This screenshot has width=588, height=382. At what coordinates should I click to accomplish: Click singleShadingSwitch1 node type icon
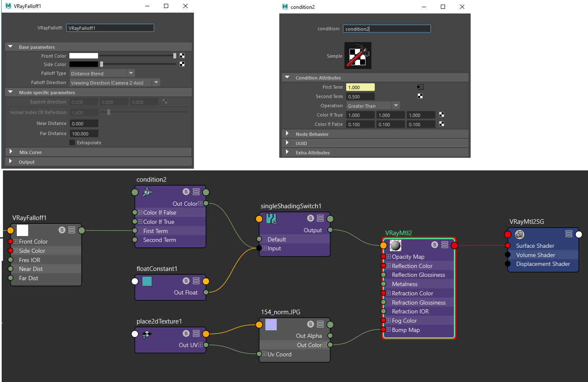pyautogui.click(x=271, y=218)
